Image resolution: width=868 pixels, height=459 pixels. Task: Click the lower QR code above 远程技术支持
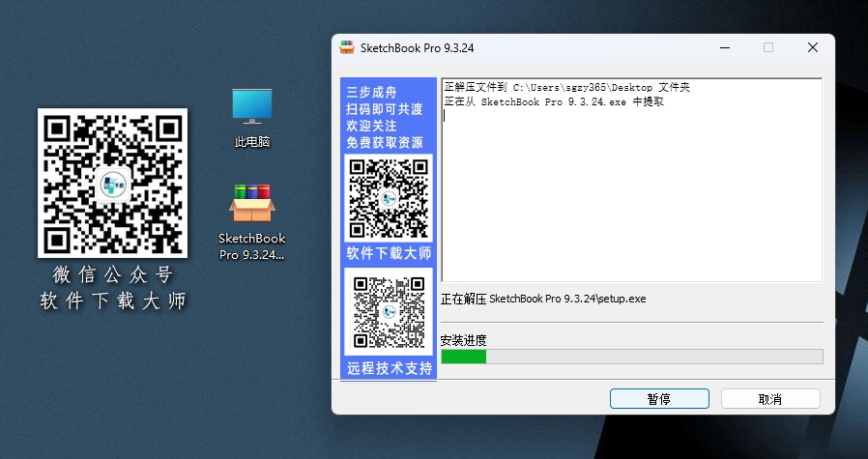point(389,312)
